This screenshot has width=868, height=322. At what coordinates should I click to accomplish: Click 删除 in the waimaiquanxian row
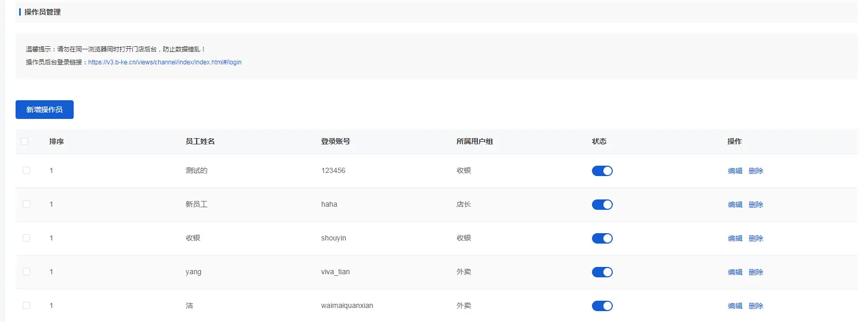click(x=756, y=306)
